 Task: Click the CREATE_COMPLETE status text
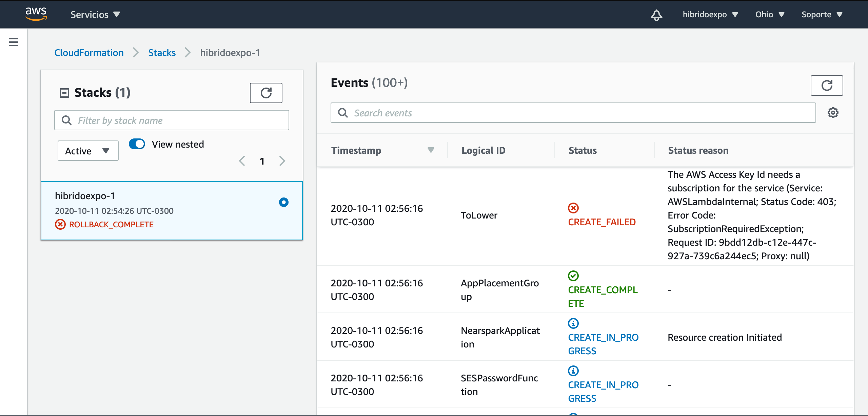[x=603, y=296]
